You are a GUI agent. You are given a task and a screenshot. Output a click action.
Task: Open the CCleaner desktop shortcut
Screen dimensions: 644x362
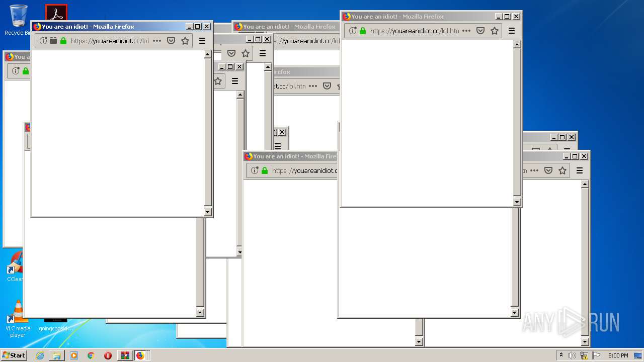click(15, 266)
